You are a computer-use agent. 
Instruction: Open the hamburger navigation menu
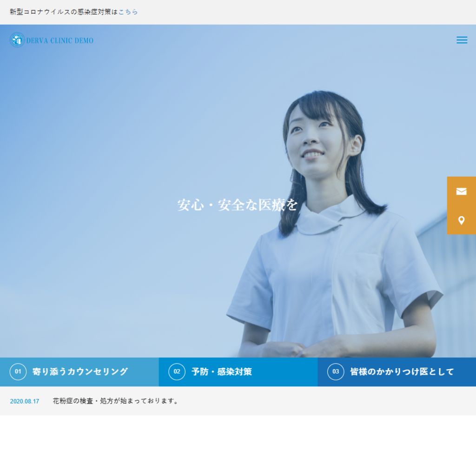(462, 40)
